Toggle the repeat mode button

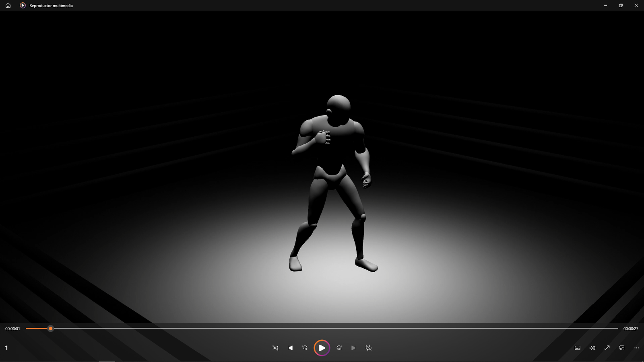[369, 348]
